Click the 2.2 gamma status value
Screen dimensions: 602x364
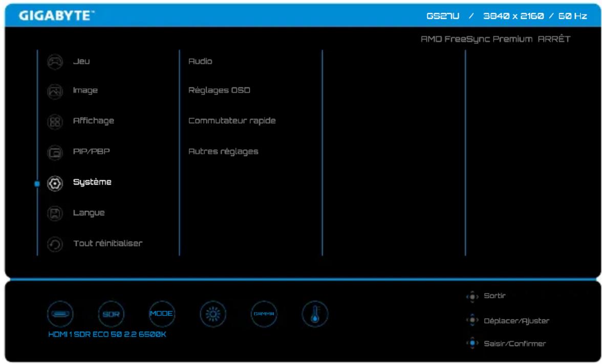130,334
